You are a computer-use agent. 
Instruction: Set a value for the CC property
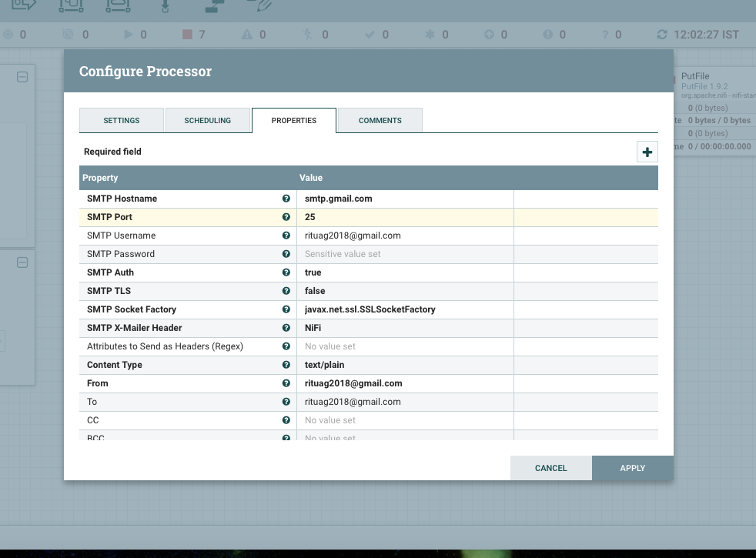[x=405, y=420]
